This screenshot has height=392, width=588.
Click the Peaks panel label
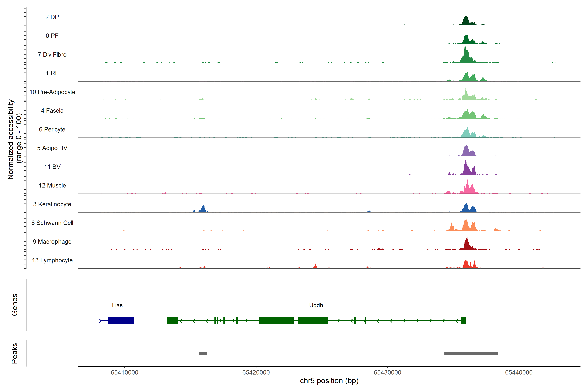[15, 353]
